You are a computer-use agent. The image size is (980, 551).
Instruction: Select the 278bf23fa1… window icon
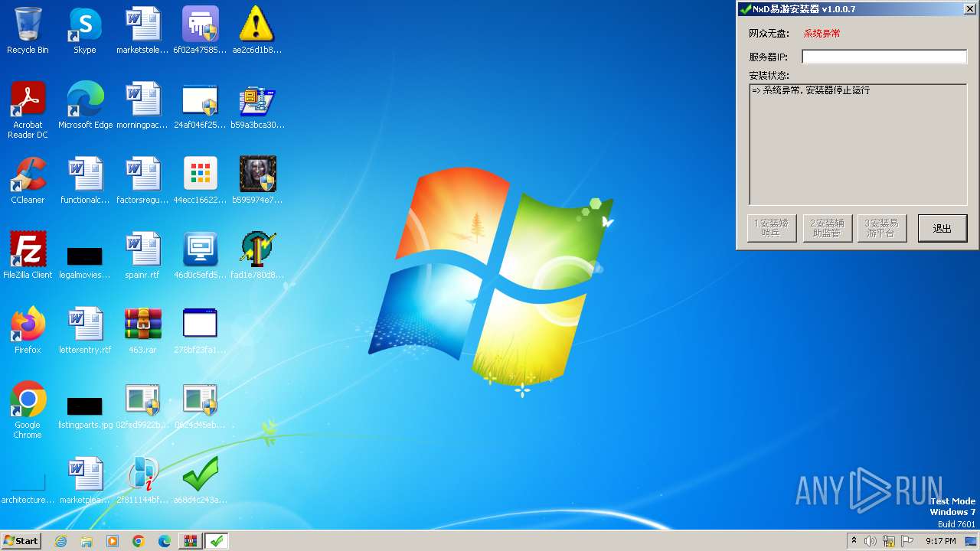click(200, 331)
